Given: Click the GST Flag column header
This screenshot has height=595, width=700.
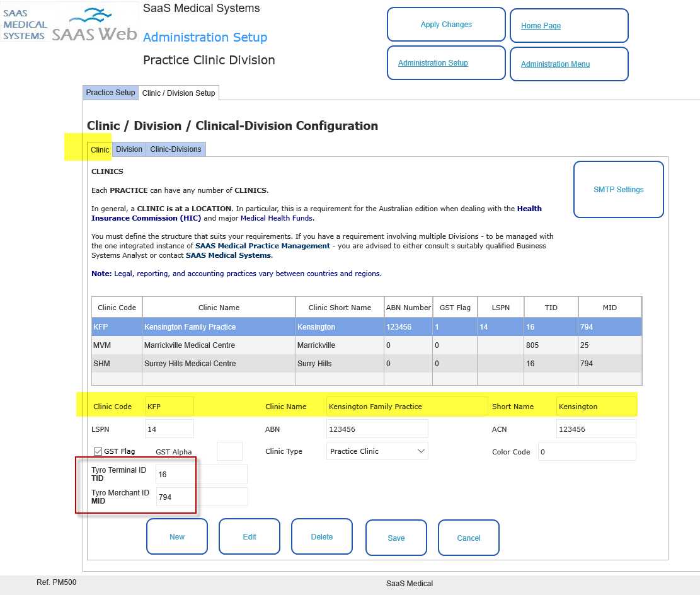Looking at the screenshot, I should click(x=455, y=308).
